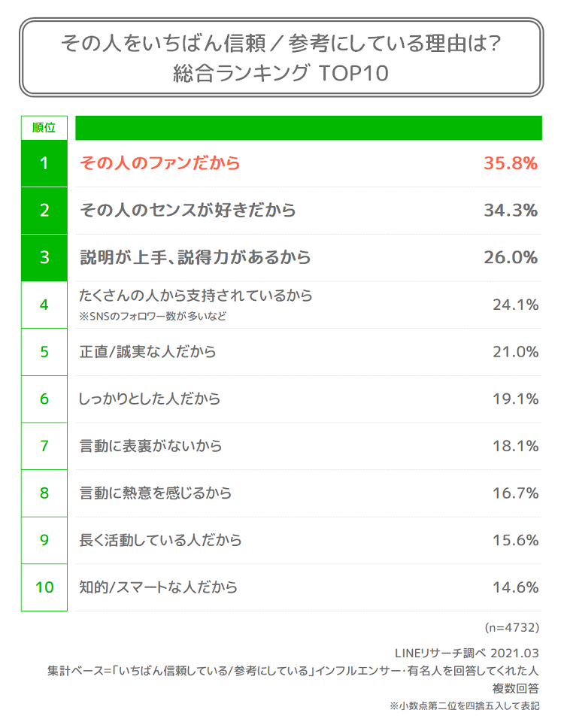Viewport: 564px width, 728px height.
Task: Click the 35.8% value in red
Action: pos(511,163)
